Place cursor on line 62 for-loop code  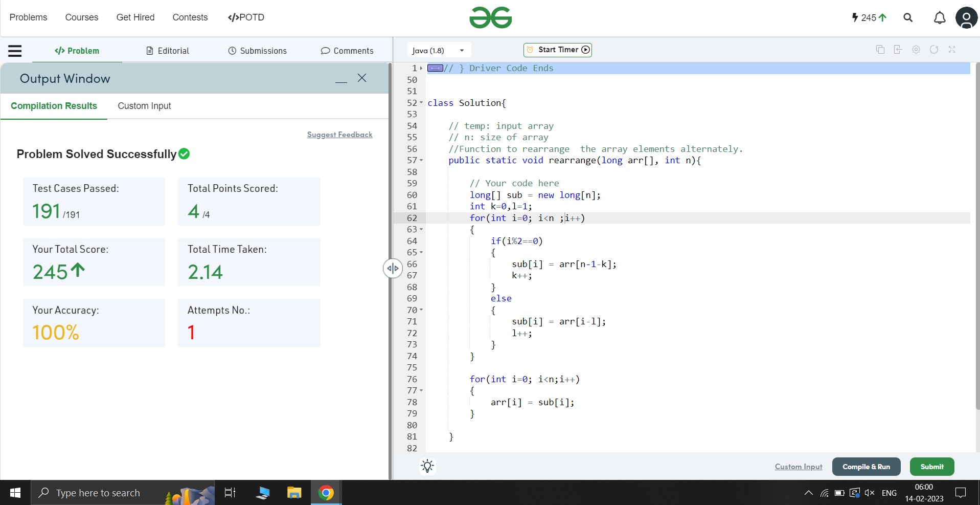[x=527, y=218]
